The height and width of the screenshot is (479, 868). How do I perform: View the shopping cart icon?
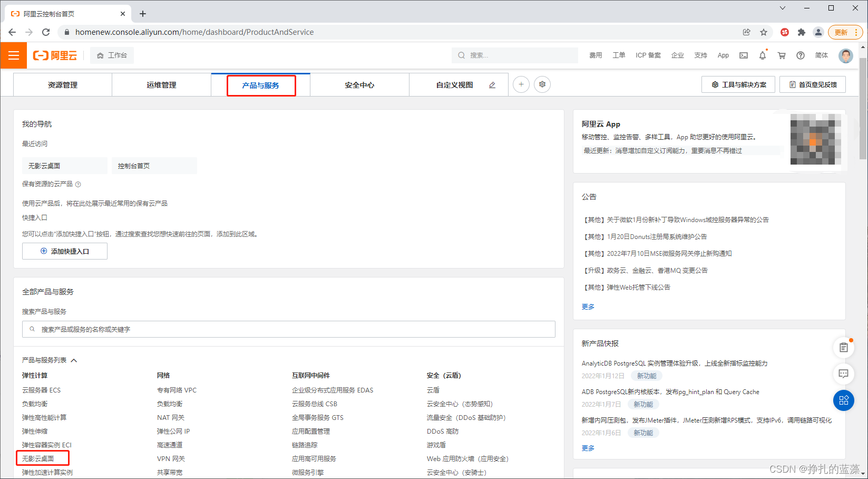[x=782, y=55]
